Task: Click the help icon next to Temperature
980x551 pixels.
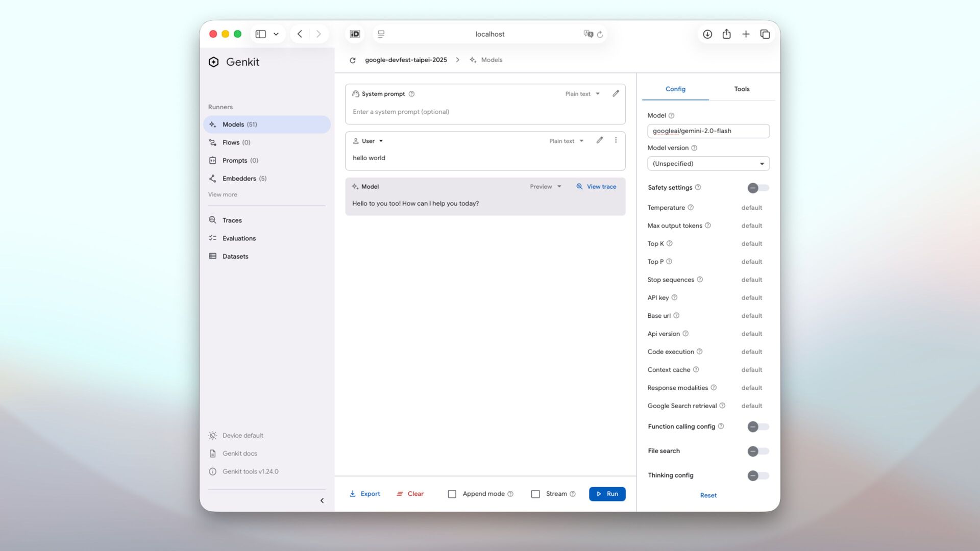Action: point(691,208)
